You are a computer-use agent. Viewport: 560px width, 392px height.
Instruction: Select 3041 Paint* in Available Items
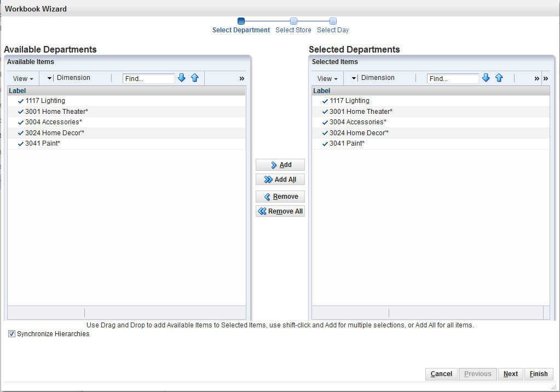pos(127,143)
